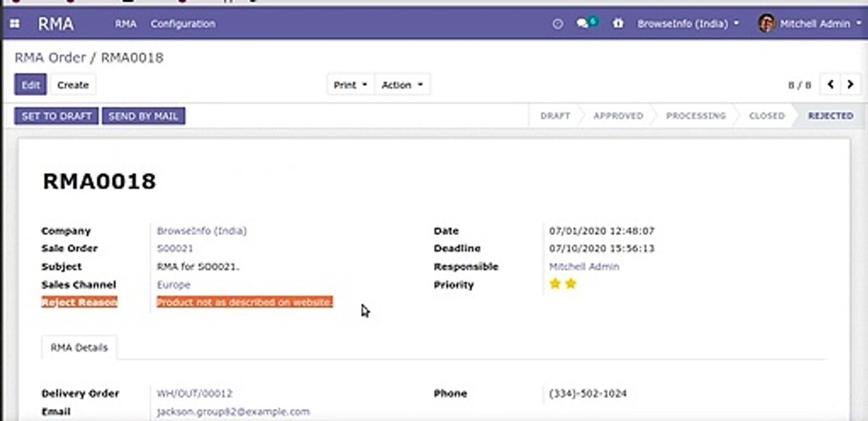The image size is (868, 421).
Task: Open the Configuration menu
Action: [183, 24]
